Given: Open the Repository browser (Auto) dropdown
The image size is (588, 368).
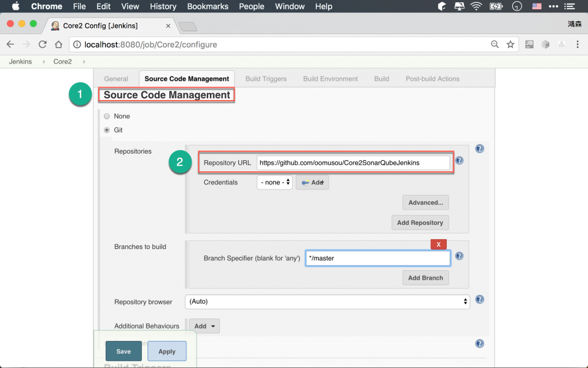Looking at the screenshot, I should [x=327, y=301].
